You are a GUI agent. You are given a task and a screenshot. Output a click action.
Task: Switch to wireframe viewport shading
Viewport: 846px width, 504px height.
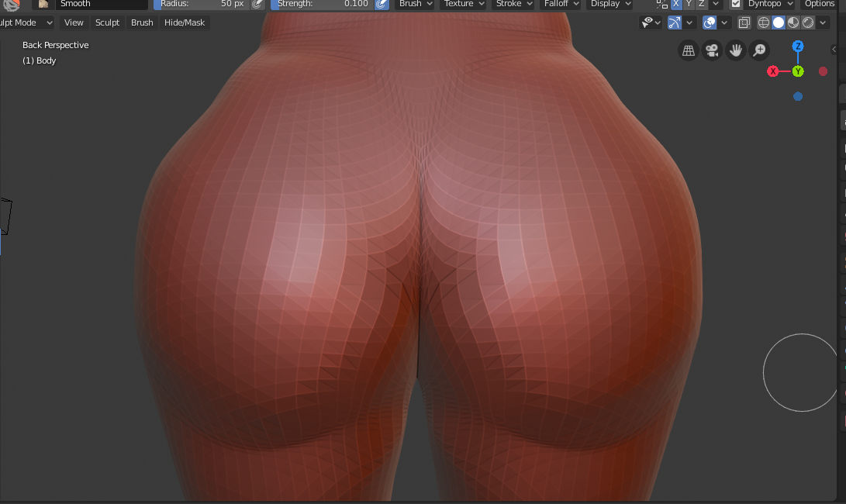pyautogui.click(x=764, y=22)
